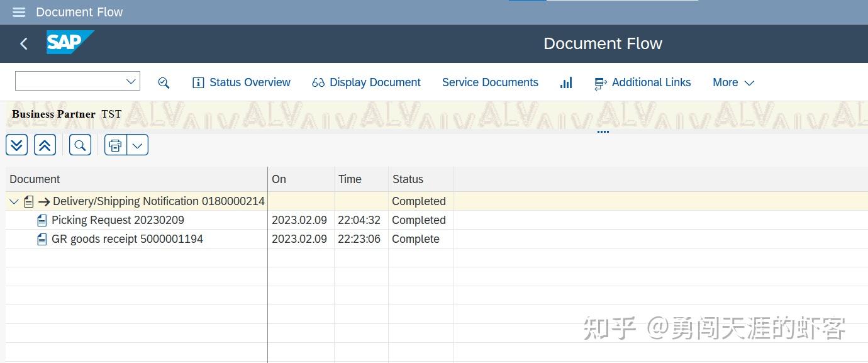Click the SAP logo
The image size is (868, 363).
[x=70, y=43]
